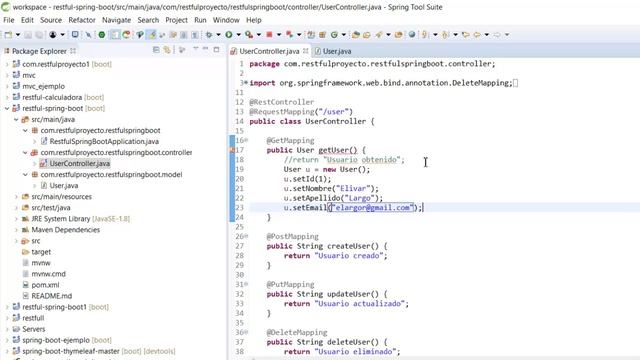
Task: Click the Open Console monitor toolbar icon
Action: tap(75, 35)
